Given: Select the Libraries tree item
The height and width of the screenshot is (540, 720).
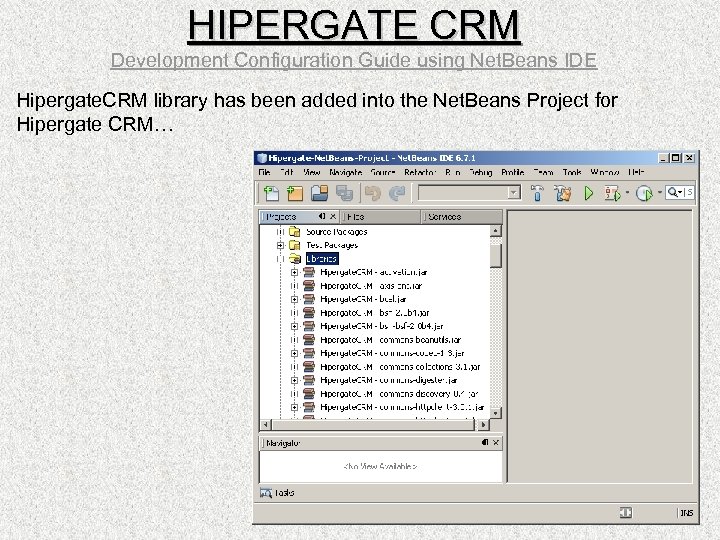Looking at the screenshot, I should click(321, 259).
